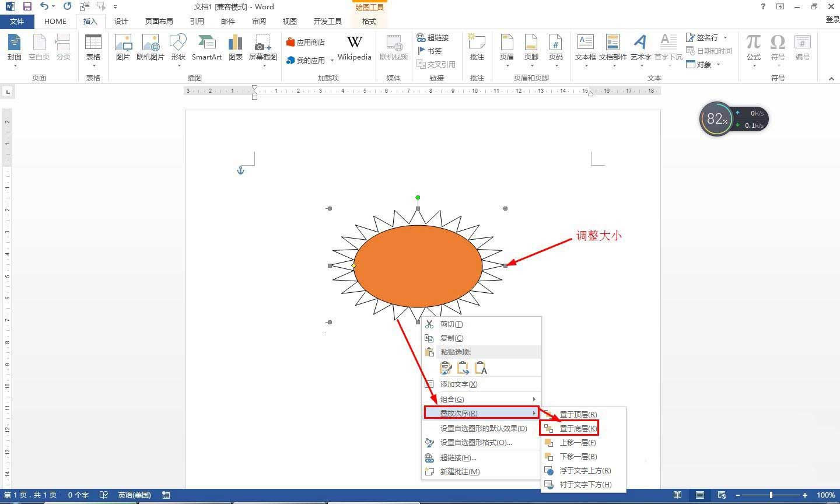
Task: Click the Hyperlink button in ribbon
Action: (x=433, y=37)
